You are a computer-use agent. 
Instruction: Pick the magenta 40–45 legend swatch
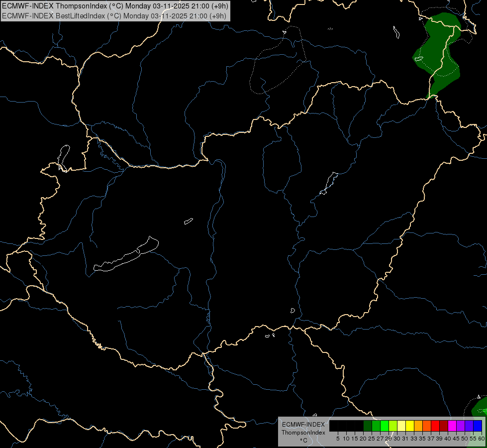452,426
